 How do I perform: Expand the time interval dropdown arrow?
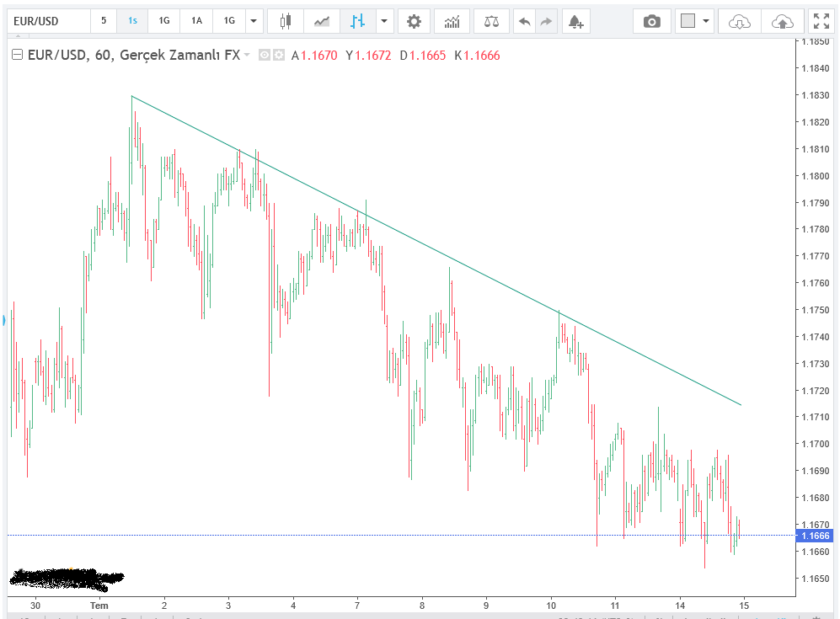[254, 21]
